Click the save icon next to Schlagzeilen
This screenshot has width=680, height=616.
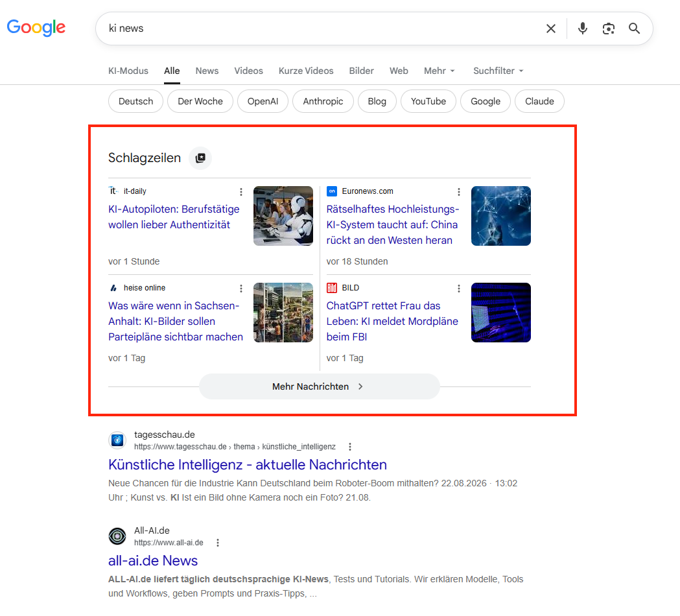click(200, 158)
